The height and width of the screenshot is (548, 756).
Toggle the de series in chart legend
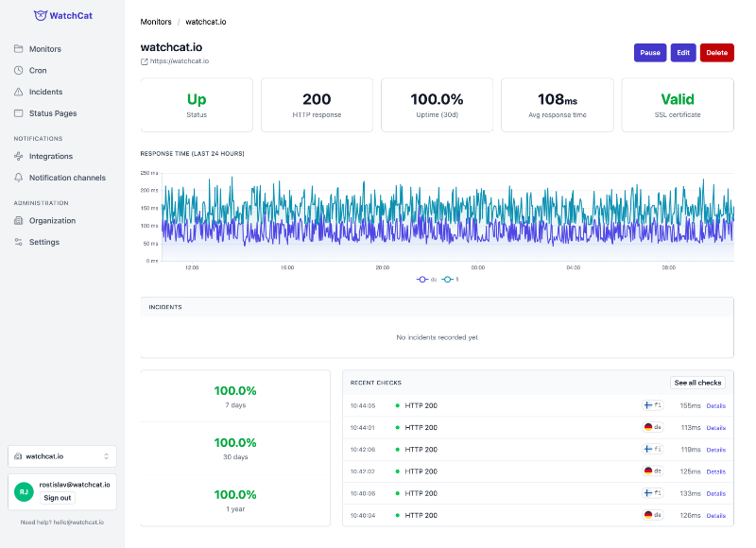pyautogui.click(x=426, y=280)
